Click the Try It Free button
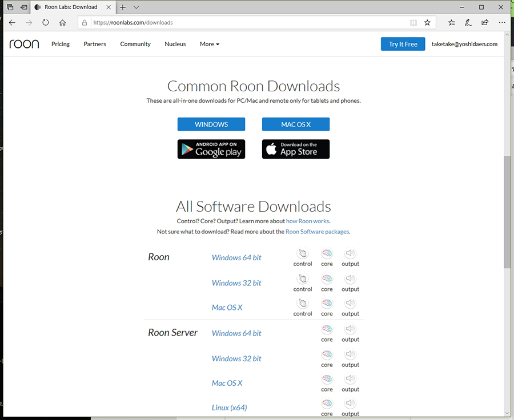514x420 pixels. pyautogui.click(x=403, y=44)
